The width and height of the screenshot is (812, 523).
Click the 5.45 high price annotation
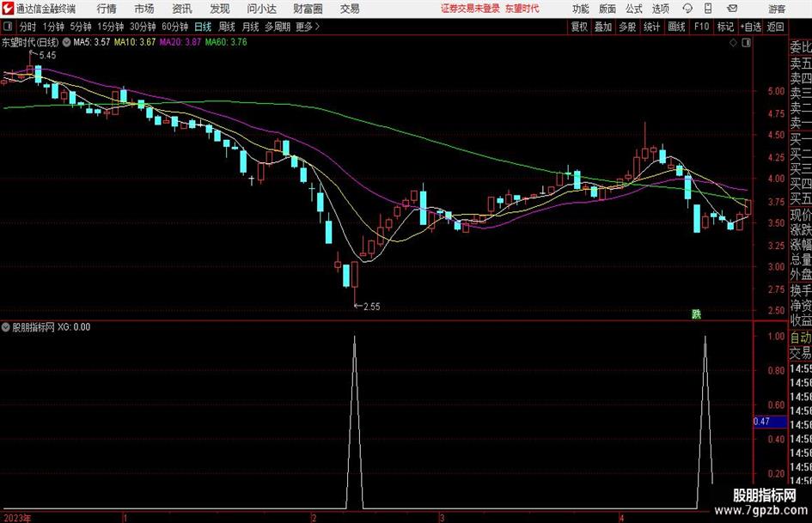[46, 55]
